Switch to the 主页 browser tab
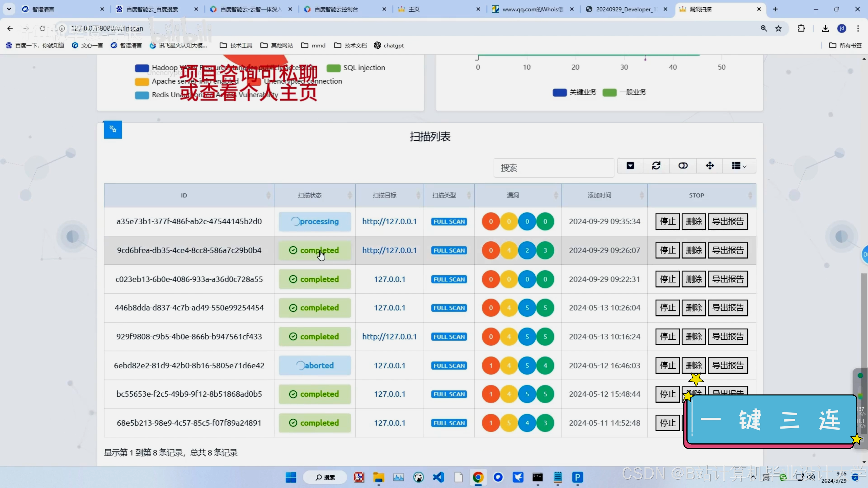868x488 pixels. click(414, 9)
